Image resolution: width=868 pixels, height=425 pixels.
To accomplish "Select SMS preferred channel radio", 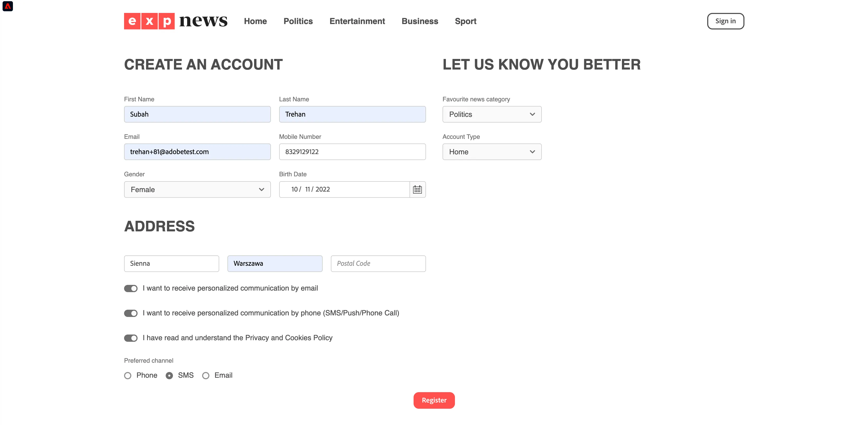I will [x=170, y=375].
